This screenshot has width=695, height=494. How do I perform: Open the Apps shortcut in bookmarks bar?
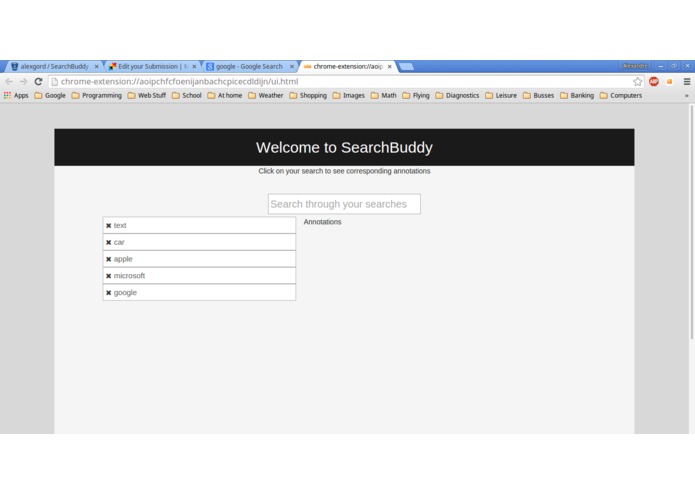[x=16, y=95]
